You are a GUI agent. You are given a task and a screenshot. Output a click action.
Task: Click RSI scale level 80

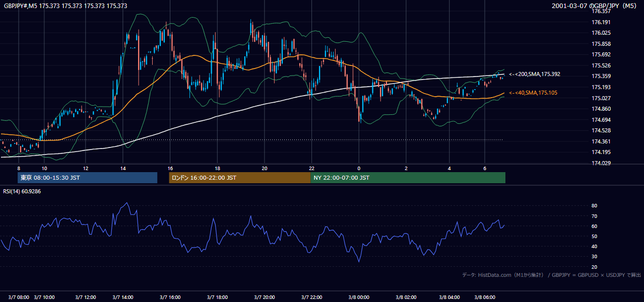coord(594,206)
